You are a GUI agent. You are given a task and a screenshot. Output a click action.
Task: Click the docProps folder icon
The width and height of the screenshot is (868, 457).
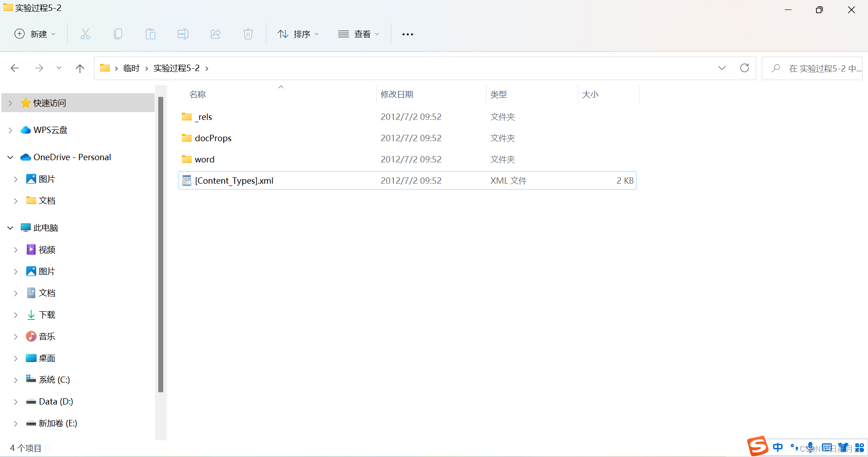click(187, 138)
